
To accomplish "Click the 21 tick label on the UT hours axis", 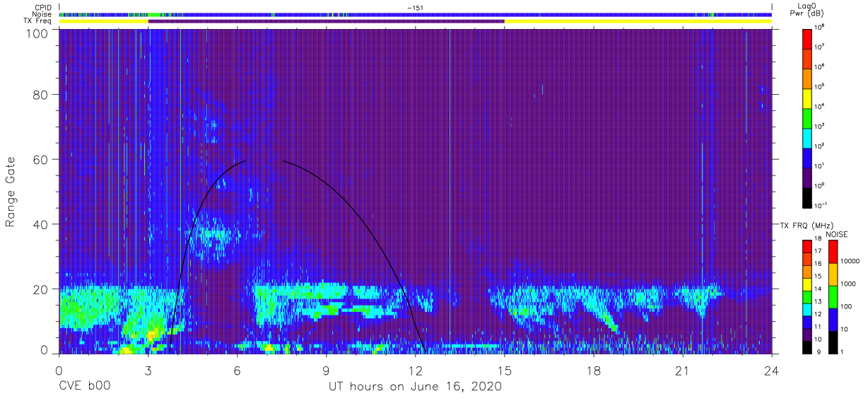I will tap(682, 371).
